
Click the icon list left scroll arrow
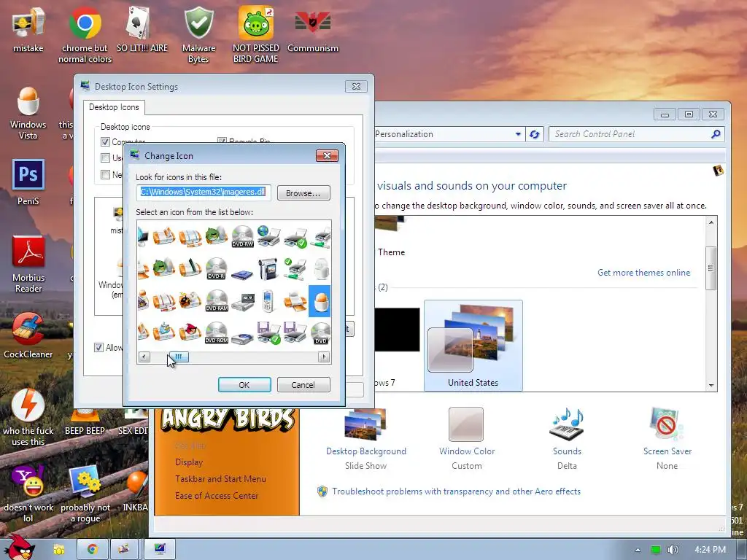point(144,357)
